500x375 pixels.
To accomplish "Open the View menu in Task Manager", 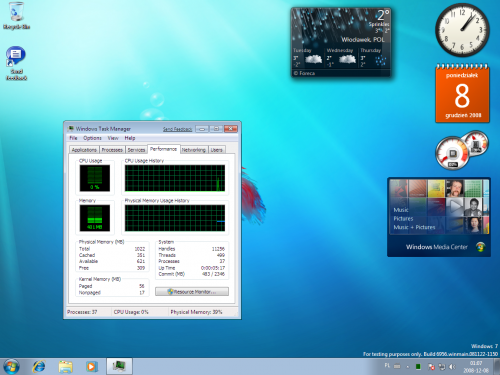I will tap(113, 138).
